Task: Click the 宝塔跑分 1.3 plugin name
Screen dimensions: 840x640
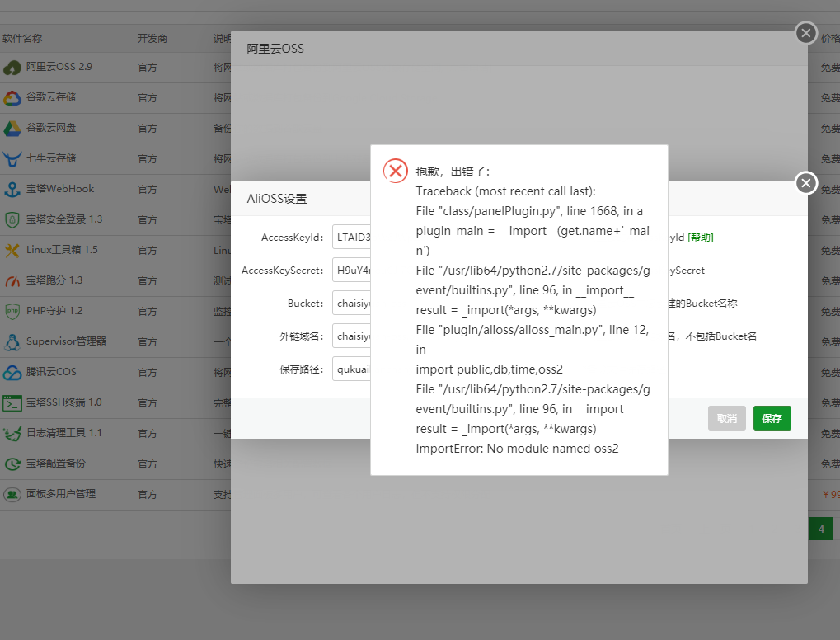Action: [x=54, y=280]
